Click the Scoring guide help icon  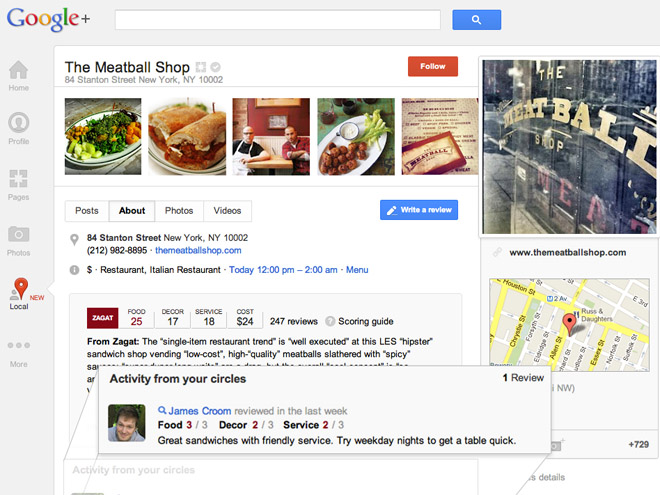330,321
